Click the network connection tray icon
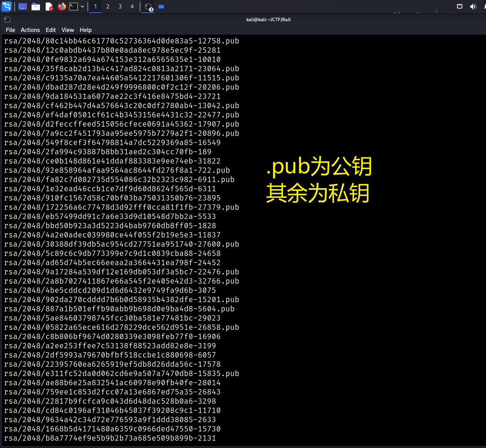 (459, 7)
